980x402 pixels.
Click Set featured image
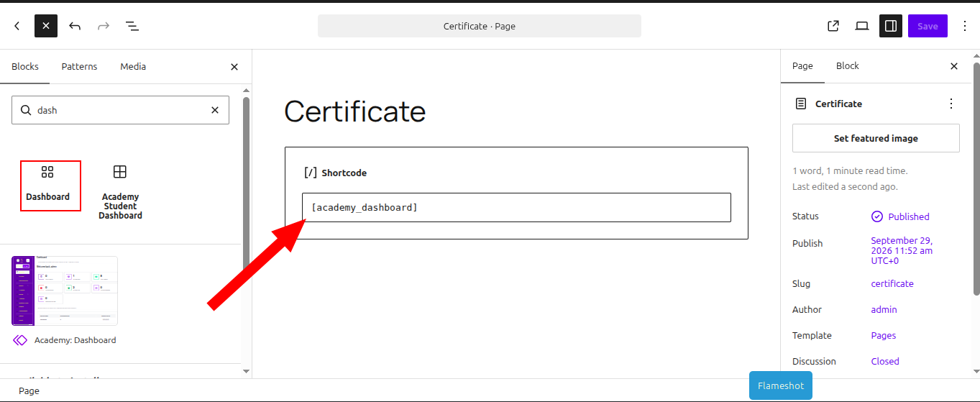click(876, 138)
